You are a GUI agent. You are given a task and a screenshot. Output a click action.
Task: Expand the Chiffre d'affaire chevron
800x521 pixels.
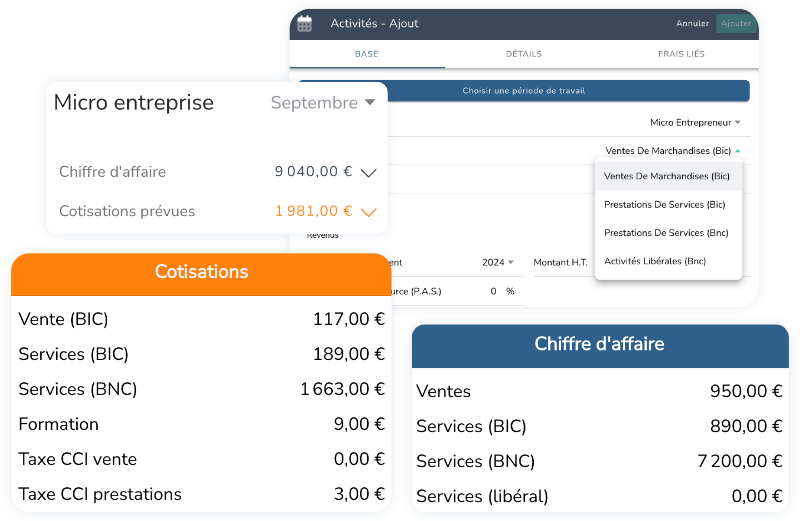click(368, 172)
